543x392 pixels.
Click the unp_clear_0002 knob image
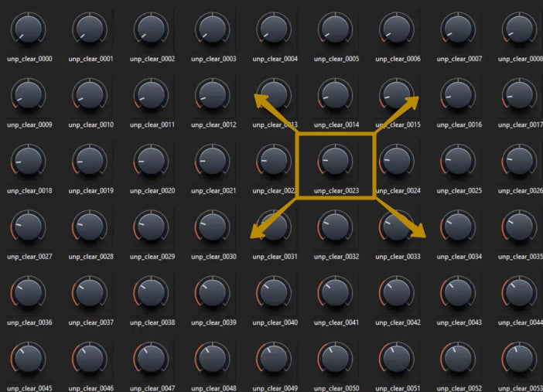152,29
